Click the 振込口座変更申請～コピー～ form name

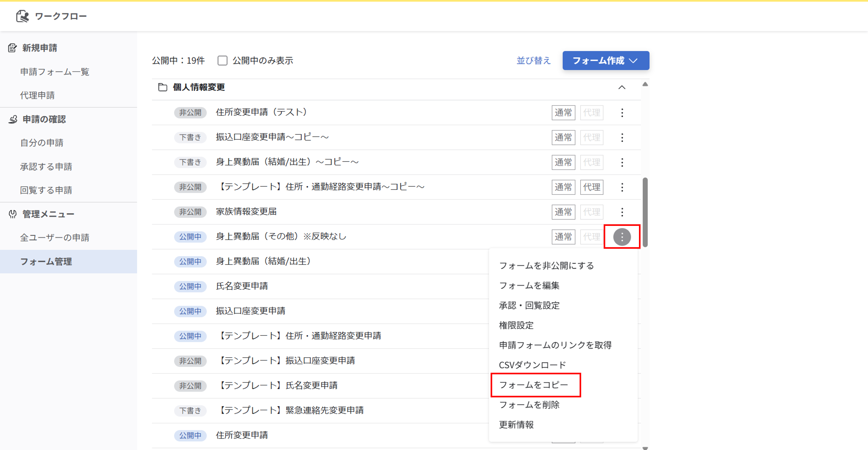point(272,137)
